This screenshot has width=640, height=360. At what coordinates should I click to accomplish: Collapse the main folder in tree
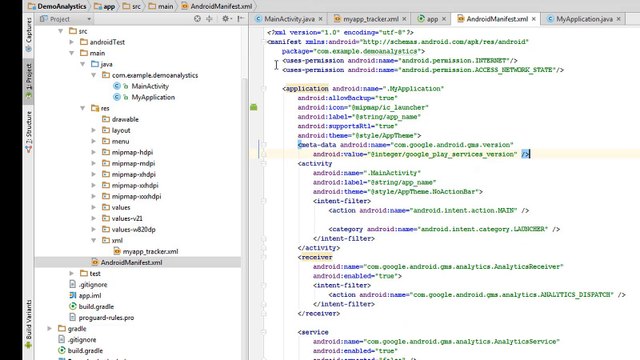click(71, 53)
